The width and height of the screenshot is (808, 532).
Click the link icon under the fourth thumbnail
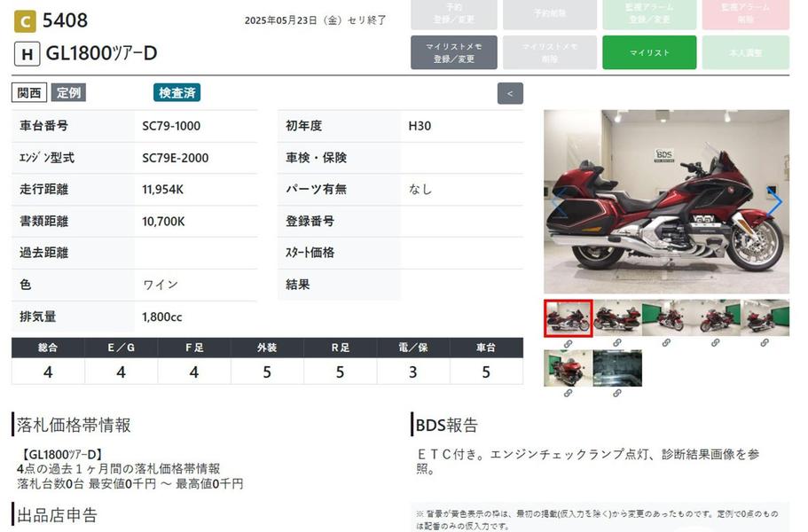click(x=716, y=343)
